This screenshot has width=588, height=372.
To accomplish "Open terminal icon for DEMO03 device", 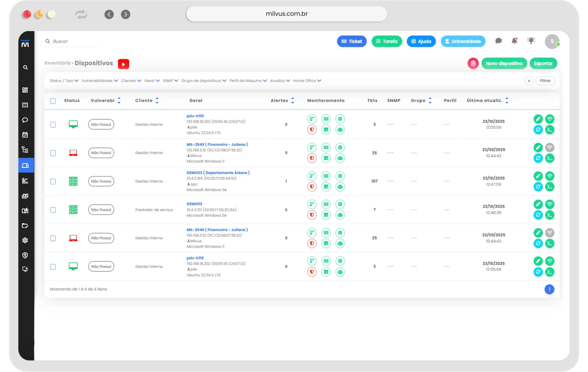I will click(550, 187).
